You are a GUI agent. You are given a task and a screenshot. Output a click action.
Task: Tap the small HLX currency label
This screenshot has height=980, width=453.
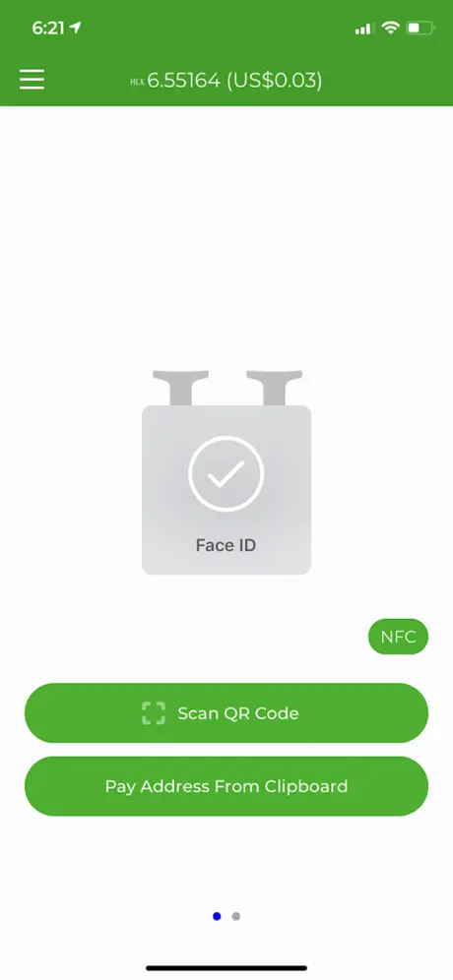click(x=137, y=82)
